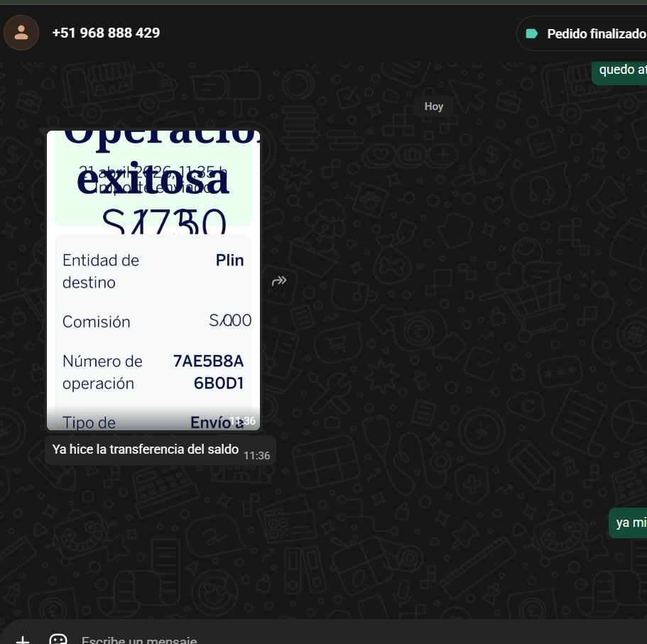Image resolution: width=647 pixels, height=644 pixels.
Task: Click the 'exitosa' heading in the receipt
Action: 153,180
